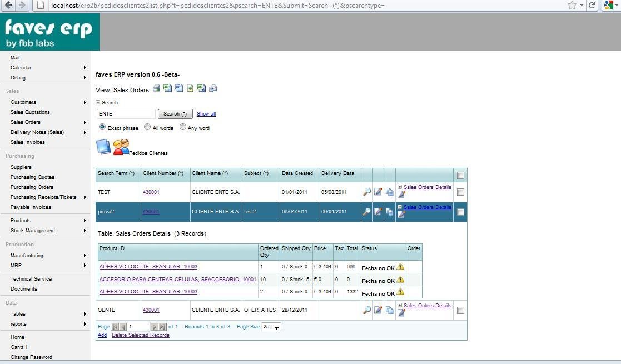Click the copy icon on the OENTE row
Viewport: 621px width, 364px height.
pyautogui.click(x=389, y=310)
